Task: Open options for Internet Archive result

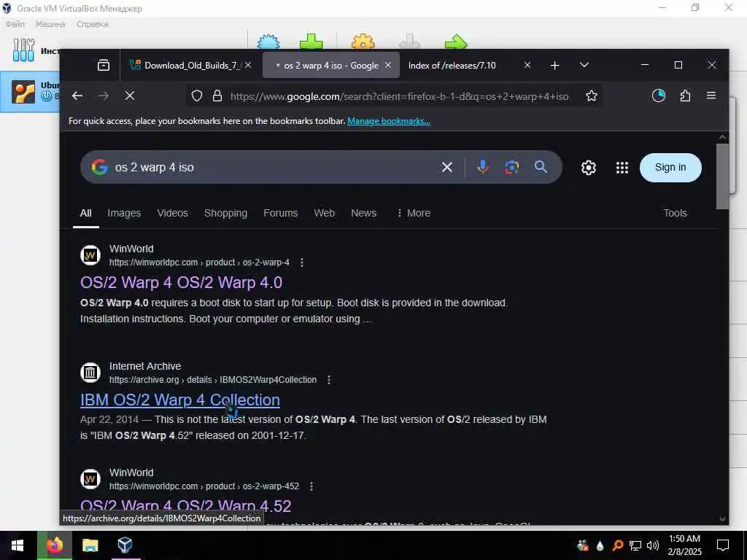Action: coord(329,379)
